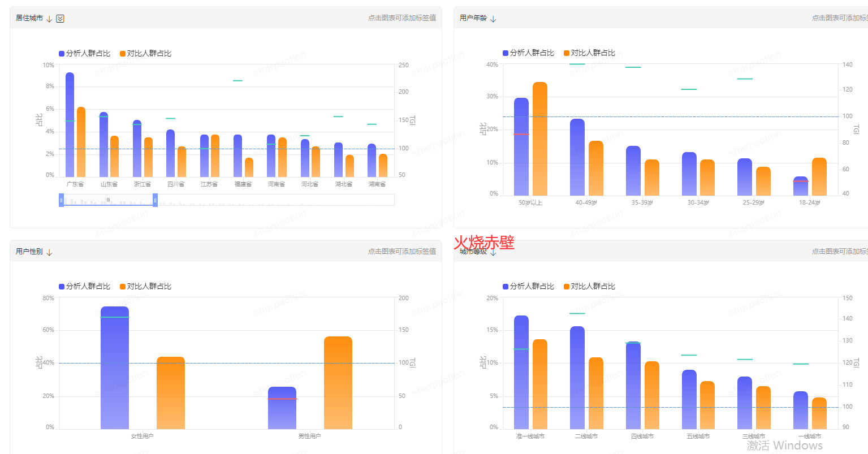Select the blue 女性用户 bar
This screenshot has width=868, height=454.
coord(115,367)
